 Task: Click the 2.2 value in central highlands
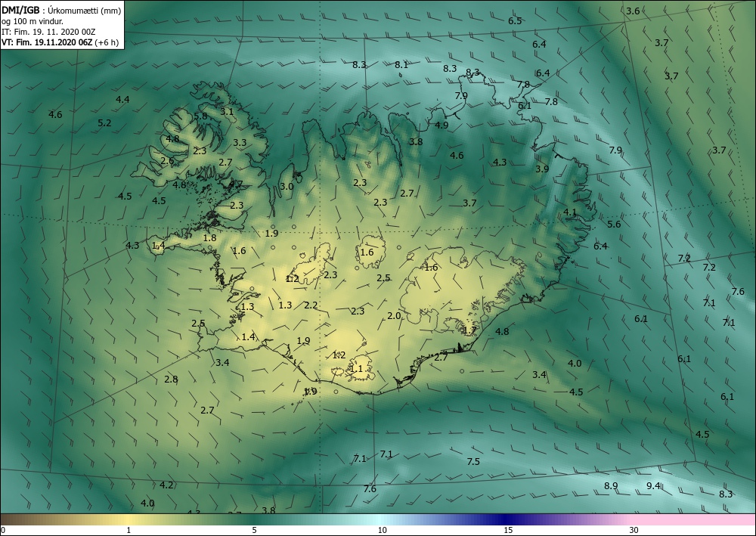pyautogui.click(x=311, y=305)
